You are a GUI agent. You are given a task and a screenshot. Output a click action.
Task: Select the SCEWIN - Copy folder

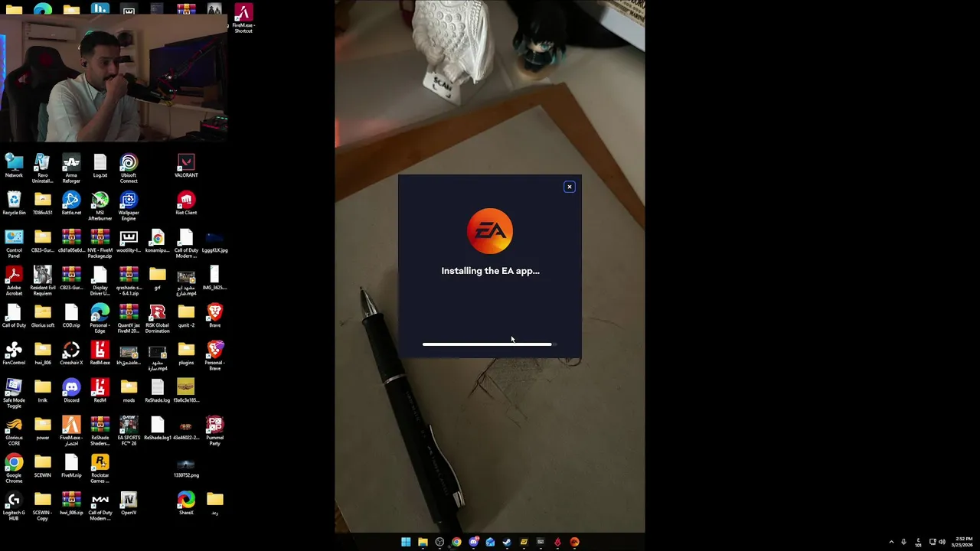(42, 506)
